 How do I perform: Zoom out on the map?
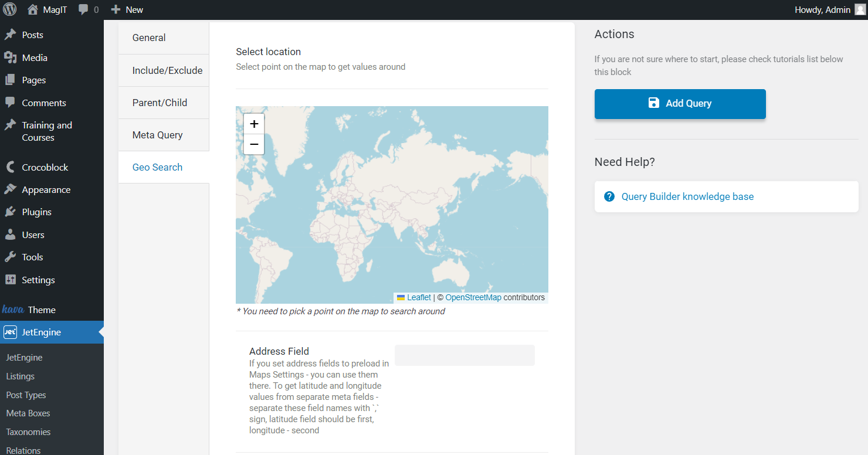coord(254,144)
